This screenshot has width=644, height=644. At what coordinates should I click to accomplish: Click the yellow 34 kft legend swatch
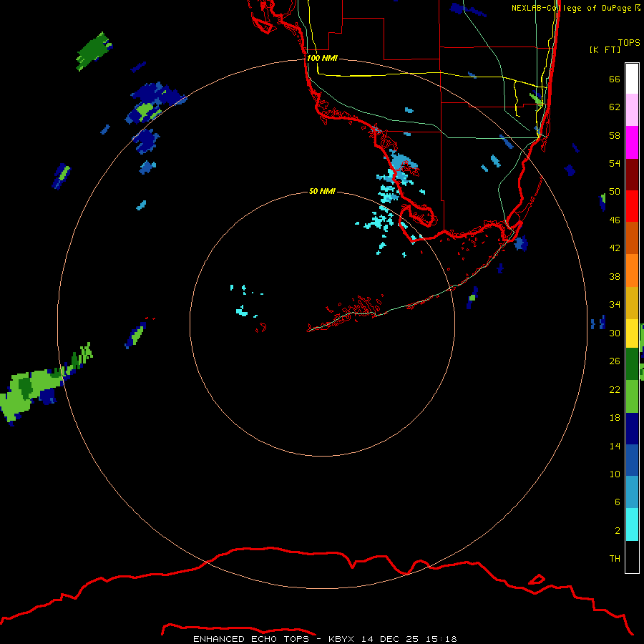tap(632, 333)
